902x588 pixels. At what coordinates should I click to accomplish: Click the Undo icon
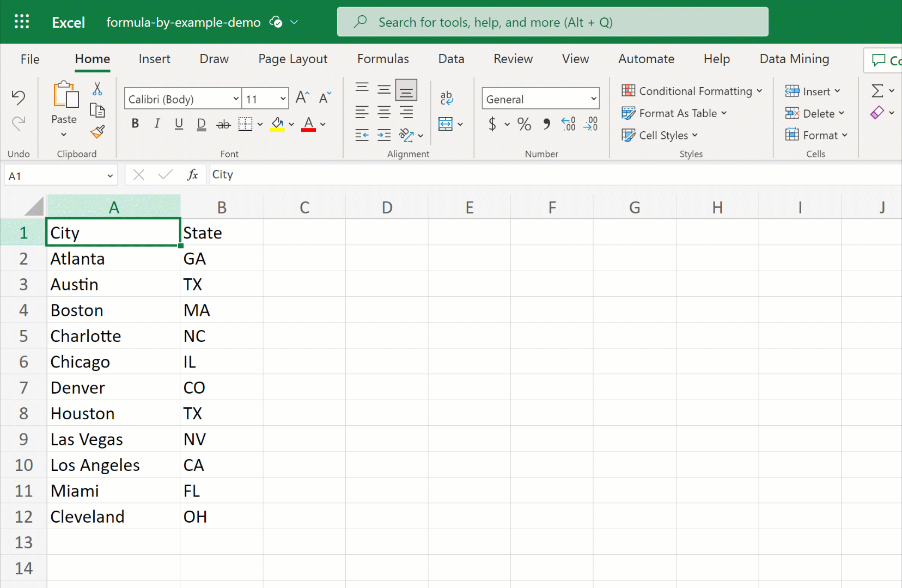(19, 97)
